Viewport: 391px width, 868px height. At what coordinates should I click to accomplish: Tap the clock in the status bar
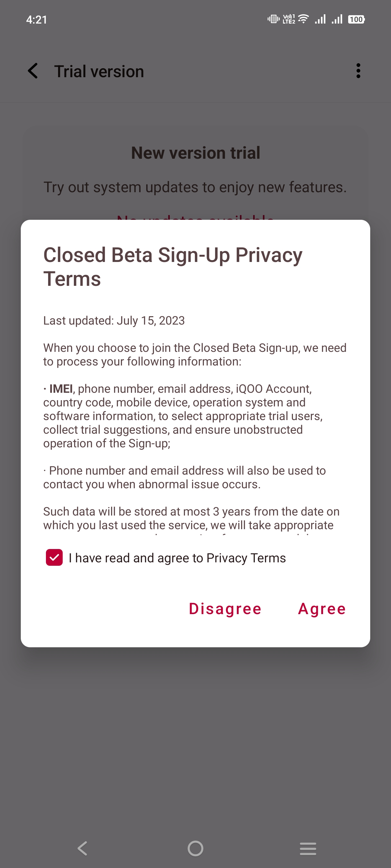click(x=36, y=20)
